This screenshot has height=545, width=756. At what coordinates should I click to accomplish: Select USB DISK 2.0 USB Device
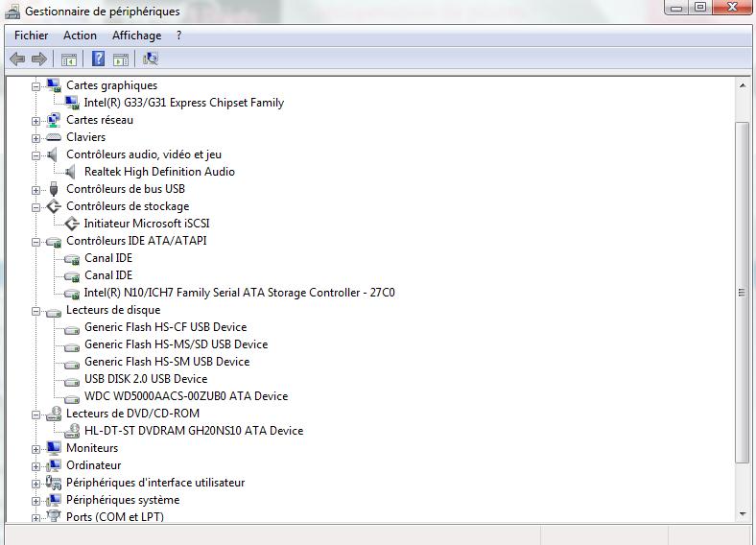(145, 379)
